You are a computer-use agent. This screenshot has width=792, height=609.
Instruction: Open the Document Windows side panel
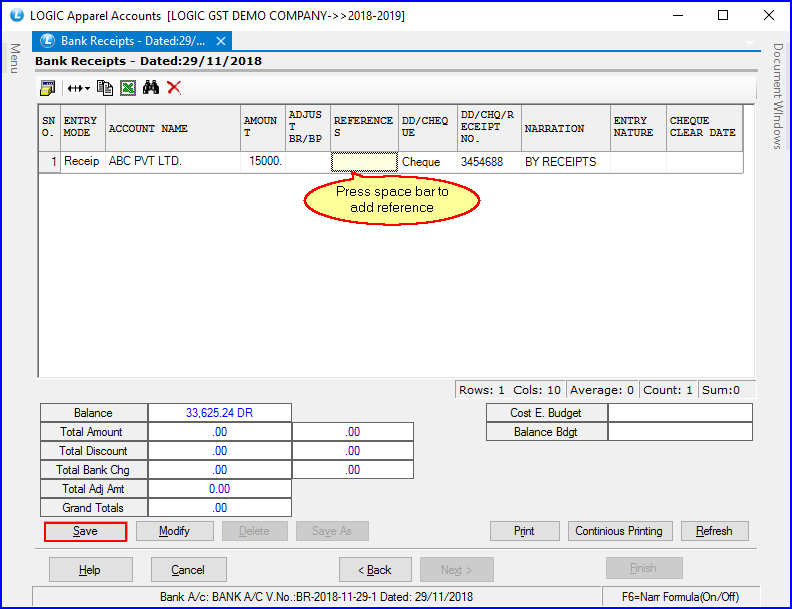coord(778,96)
